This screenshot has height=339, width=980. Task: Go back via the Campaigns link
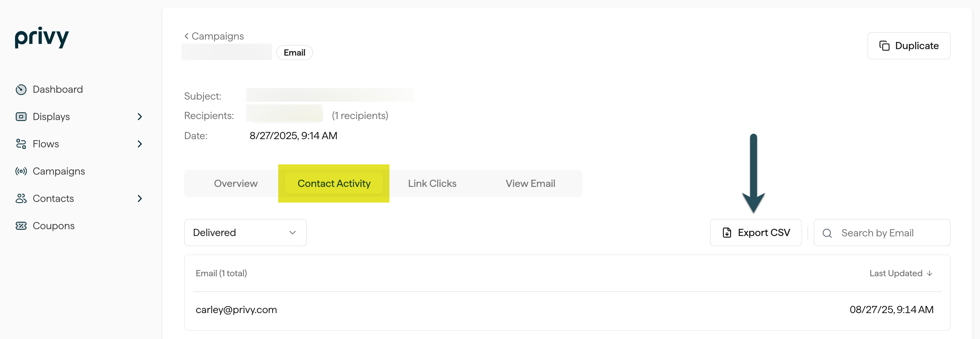[214, 36]
